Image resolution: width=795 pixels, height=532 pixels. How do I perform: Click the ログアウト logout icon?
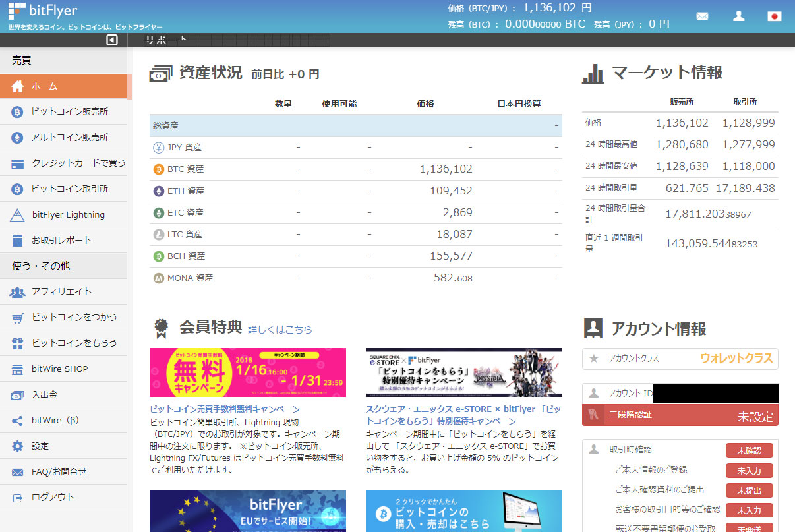pyautogui.click(x=18, y=498)
